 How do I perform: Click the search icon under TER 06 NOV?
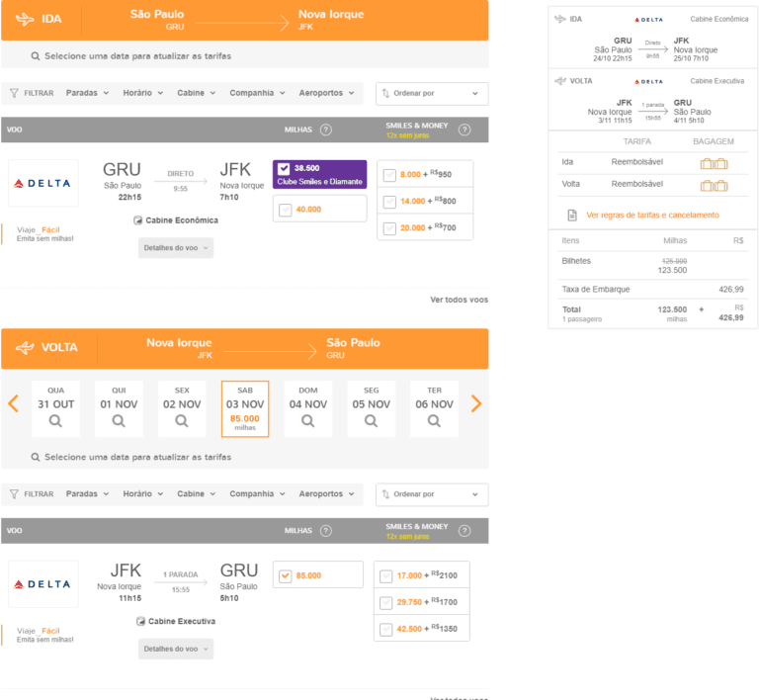(435, 421)
